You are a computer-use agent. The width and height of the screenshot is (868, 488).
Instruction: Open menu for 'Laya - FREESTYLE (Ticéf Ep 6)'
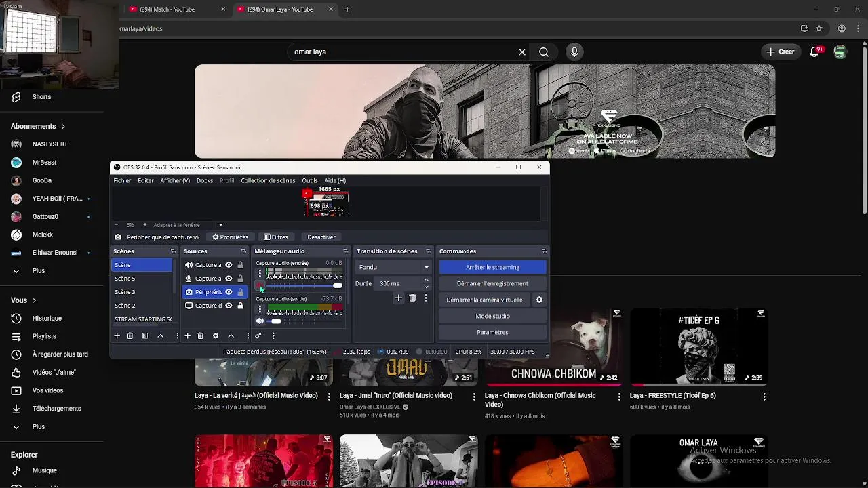(x=764, y=396)
